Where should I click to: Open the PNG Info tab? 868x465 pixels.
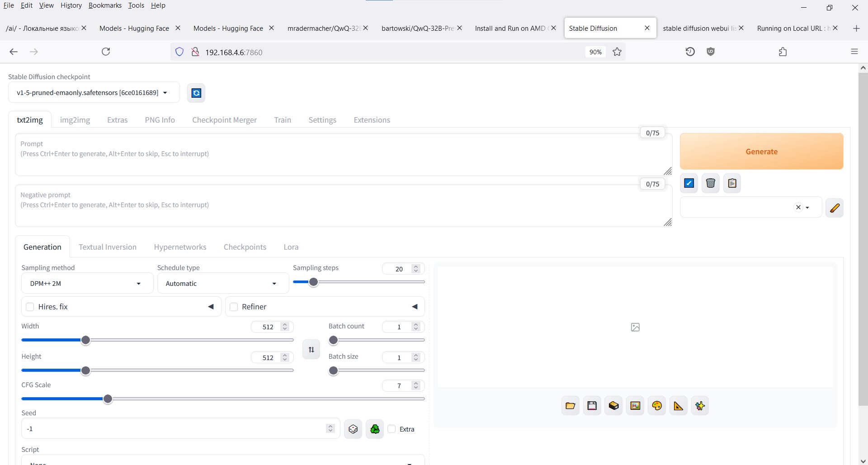click(x=160, y=120)
